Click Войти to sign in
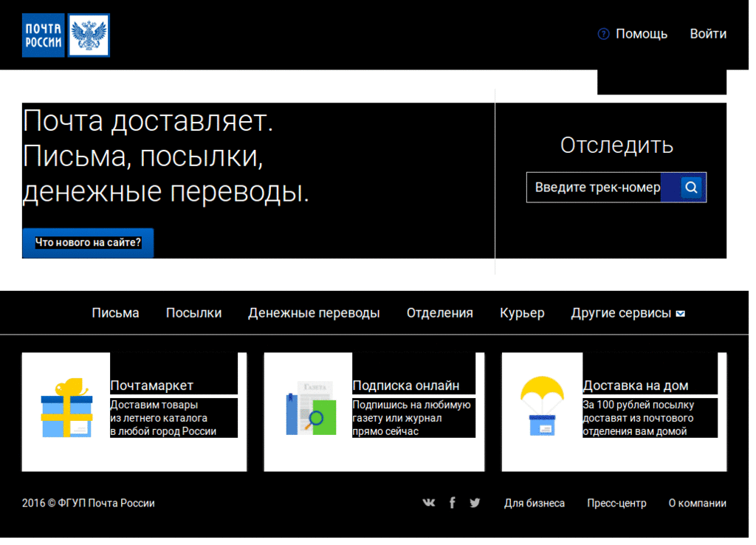The width and height of the screenshot is (756, 545). [x=708, y=34]
